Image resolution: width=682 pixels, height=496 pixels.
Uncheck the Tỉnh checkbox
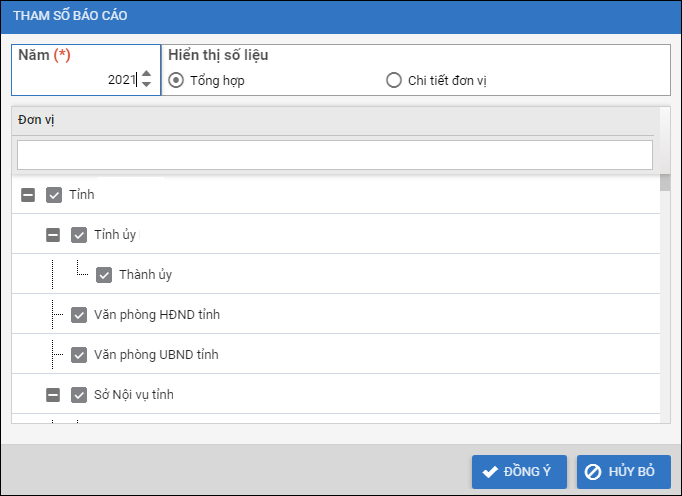coord(54,195)
